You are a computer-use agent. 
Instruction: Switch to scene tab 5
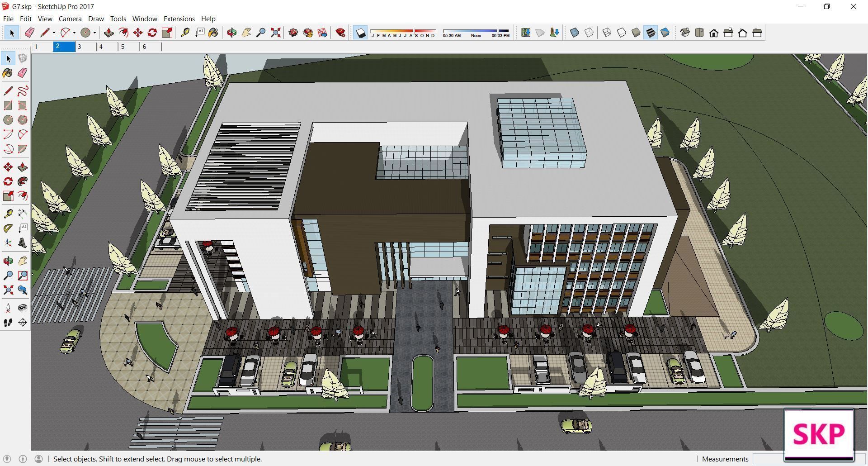click(x=129, y=47)
